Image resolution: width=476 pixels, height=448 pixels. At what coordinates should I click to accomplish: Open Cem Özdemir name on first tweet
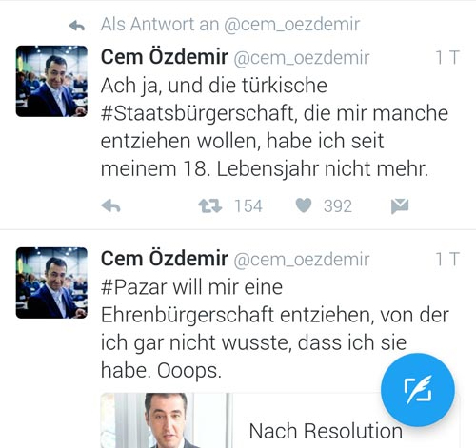pos(165,57)
